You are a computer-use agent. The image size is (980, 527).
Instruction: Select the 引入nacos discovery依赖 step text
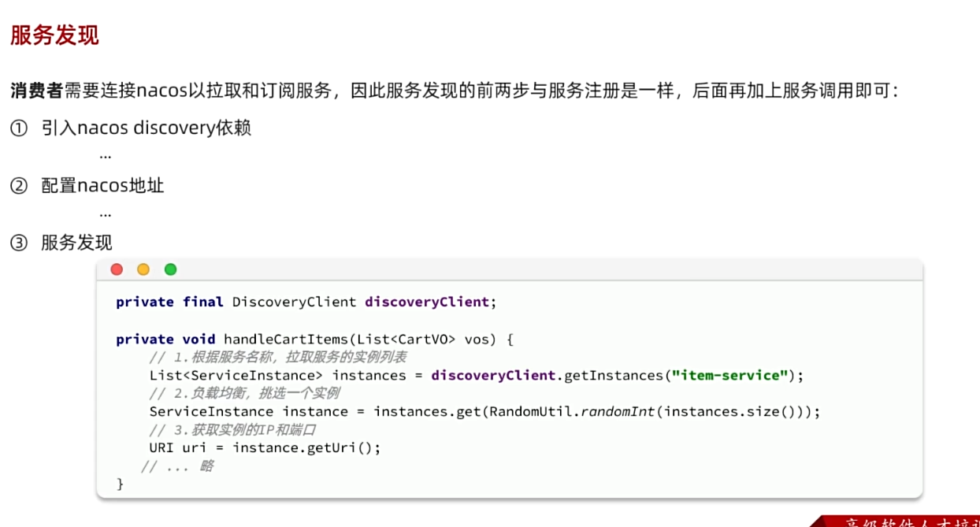point(147,128)
